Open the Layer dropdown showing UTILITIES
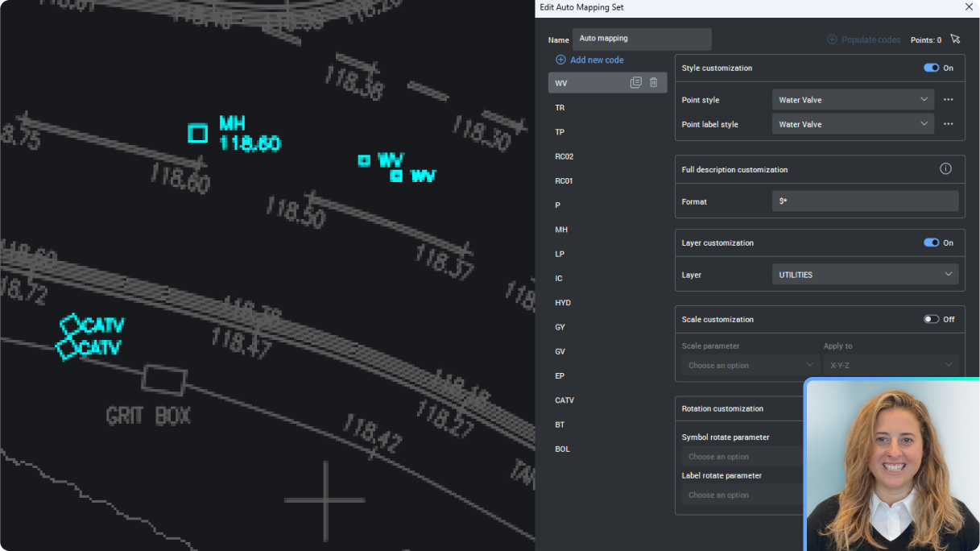 [865, 274]
